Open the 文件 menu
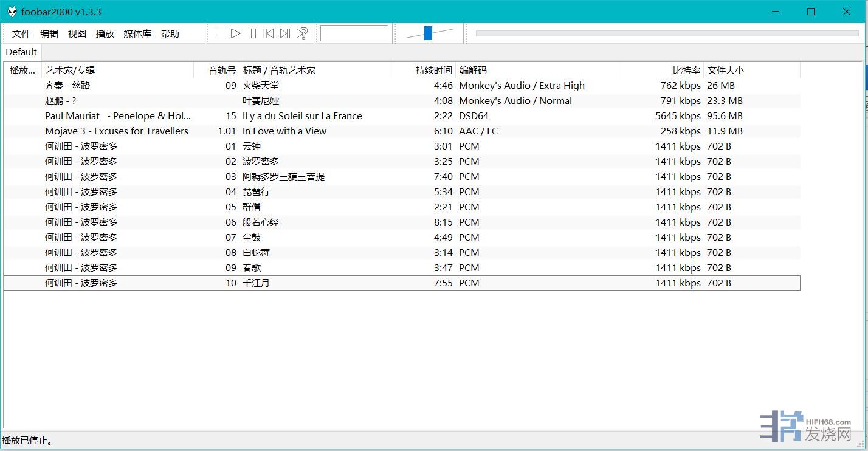868x451 pixels. click(x=21, y=34)
